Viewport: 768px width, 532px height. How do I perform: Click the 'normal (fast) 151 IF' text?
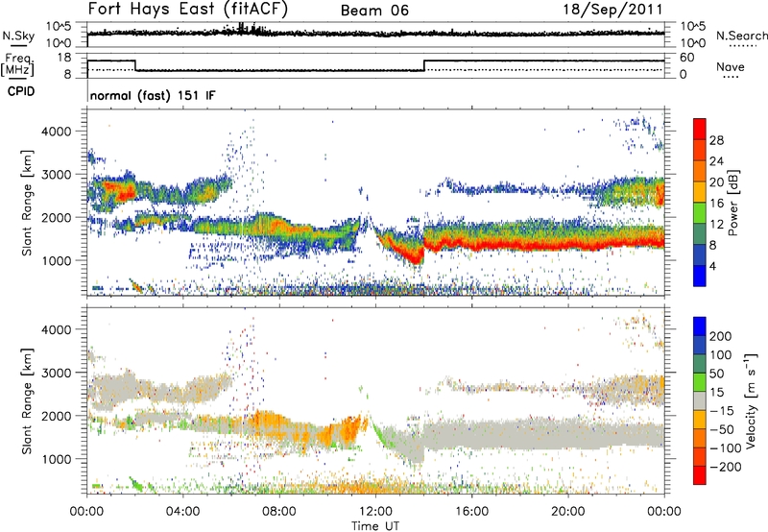[x=153, y=95]
